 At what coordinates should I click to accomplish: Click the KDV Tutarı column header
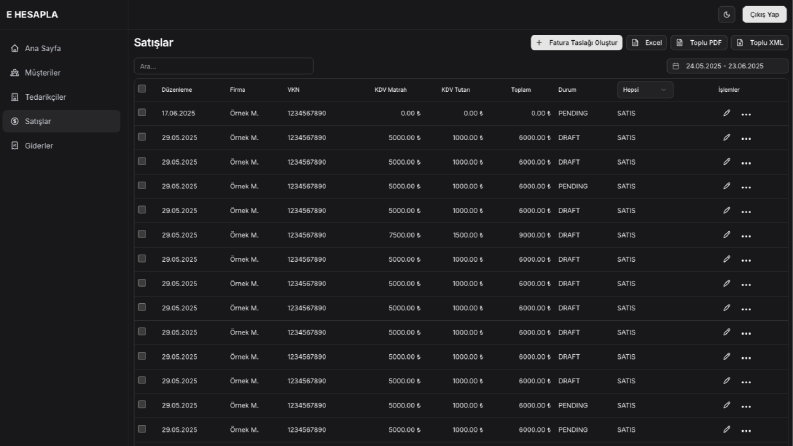(x=455, y=90)
